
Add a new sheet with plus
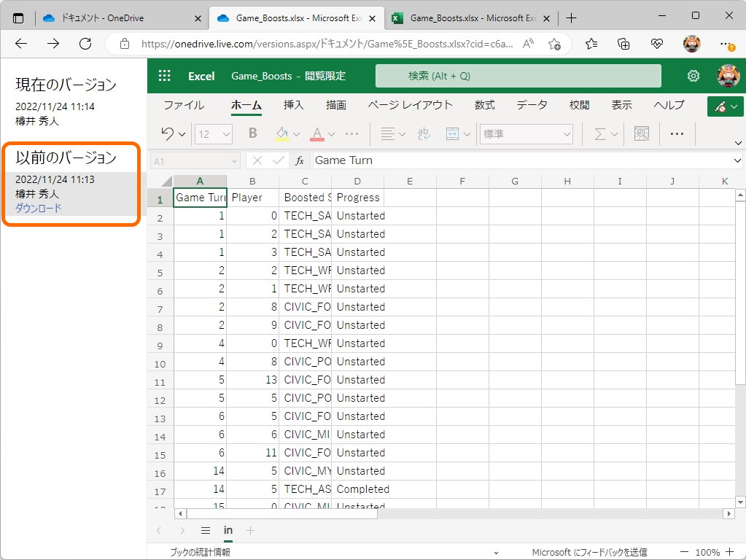pyautogui.click(x=250, y=531)
